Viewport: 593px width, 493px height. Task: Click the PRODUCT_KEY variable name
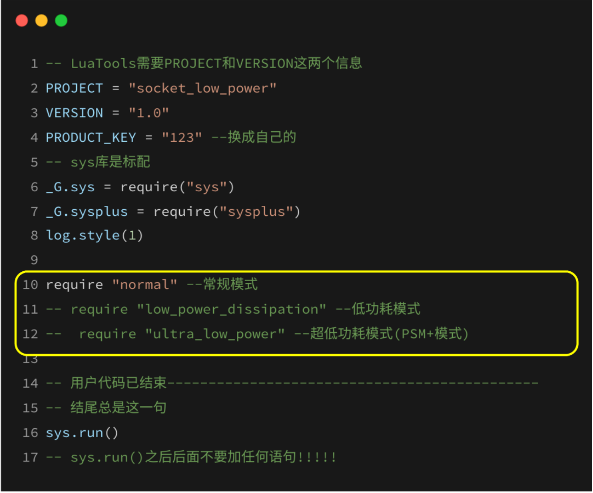(91, 138)
